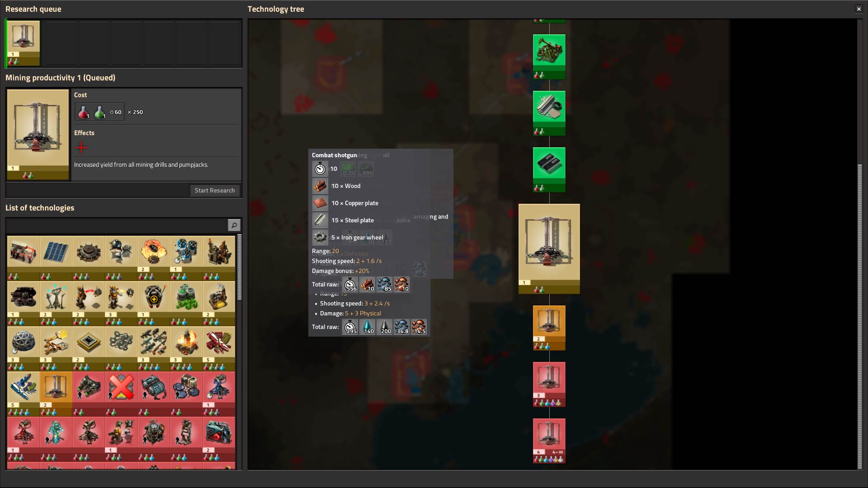Viewport: 868px width, 488px height.
Task: Click the Start Research button
Action: click(215, 190)
